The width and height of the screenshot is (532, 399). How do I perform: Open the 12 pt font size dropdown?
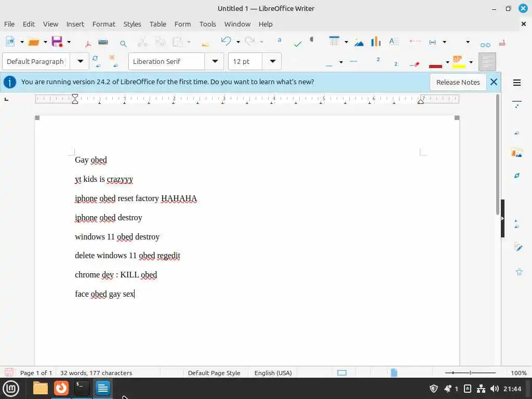tap(272, 61)
